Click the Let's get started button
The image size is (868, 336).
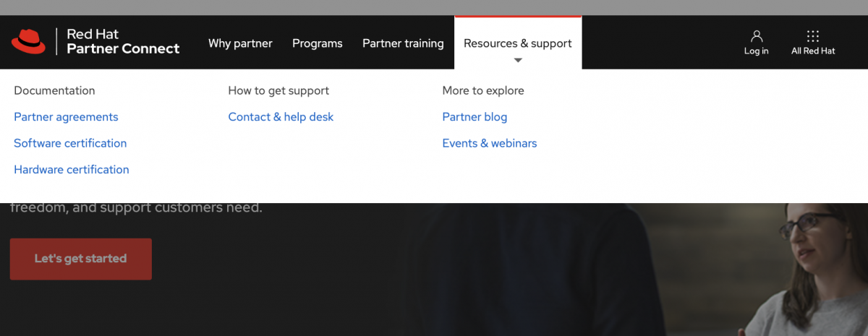(x=81, y=259)
